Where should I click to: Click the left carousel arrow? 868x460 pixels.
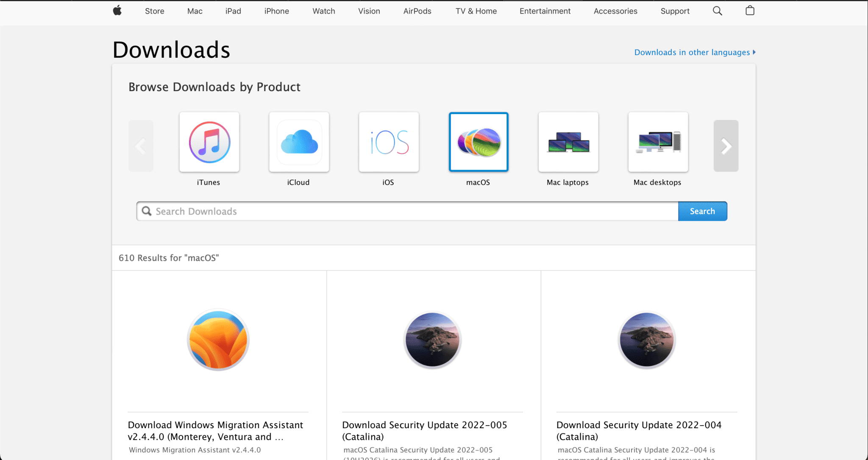click(141, 146)
